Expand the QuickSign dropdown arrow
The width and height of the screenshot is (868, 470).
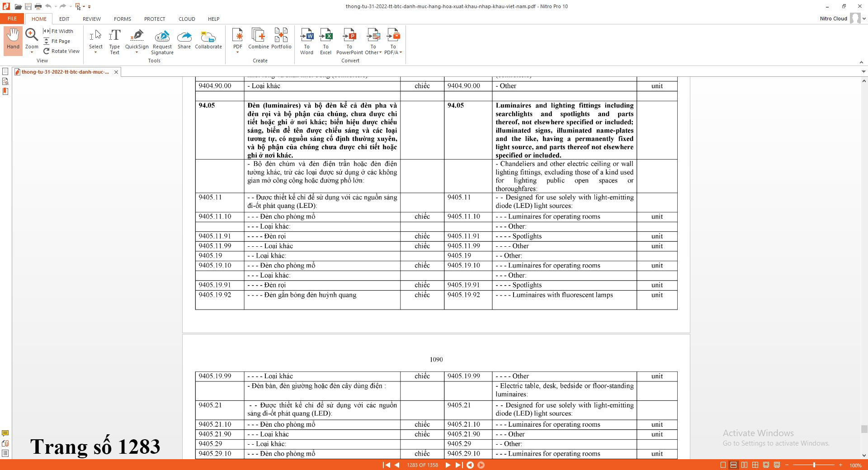(137, 52)
